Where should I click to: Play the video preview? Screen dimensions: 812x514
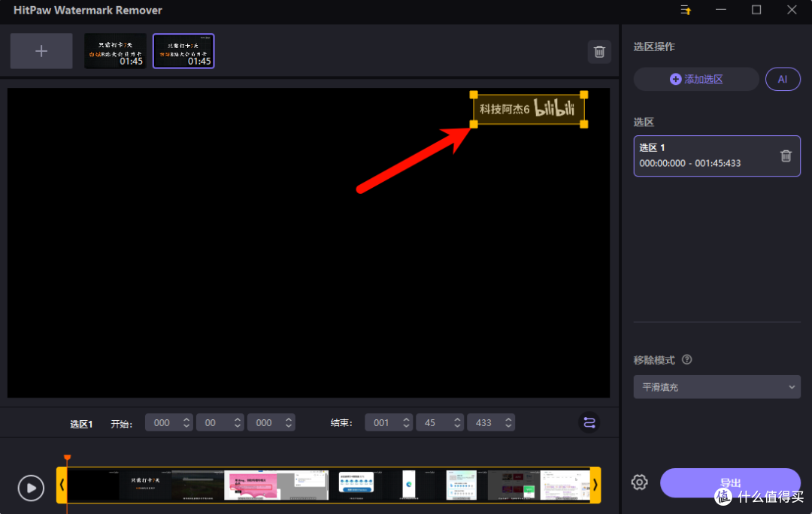pos(31,488)
